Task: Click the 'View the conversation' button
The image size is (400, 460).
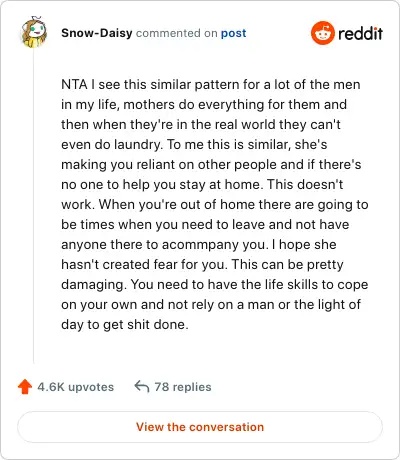Action: click(x=200, y=427)
